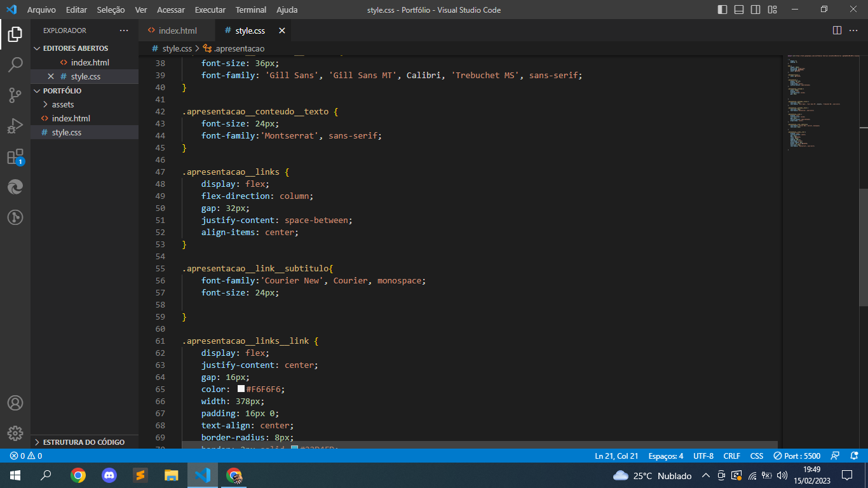Click the space-between value on line 51

pos(316,220)
